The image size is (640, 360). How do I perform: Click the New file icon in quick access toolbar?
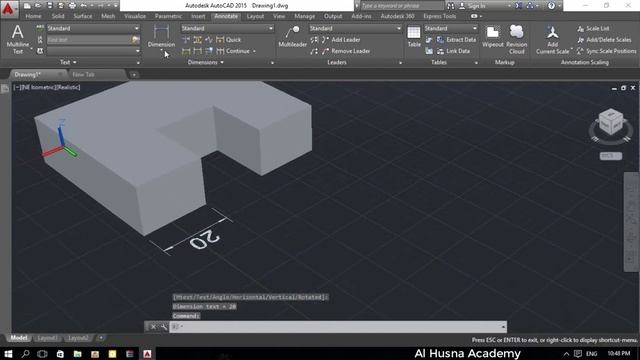[27, 6]
